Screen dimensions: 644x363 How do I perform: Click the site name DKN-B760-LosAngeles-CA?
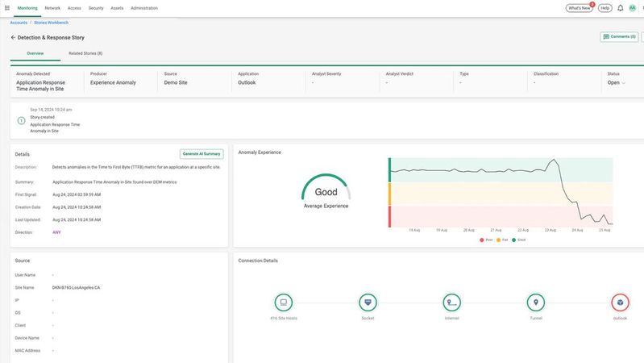coord(76,288)
